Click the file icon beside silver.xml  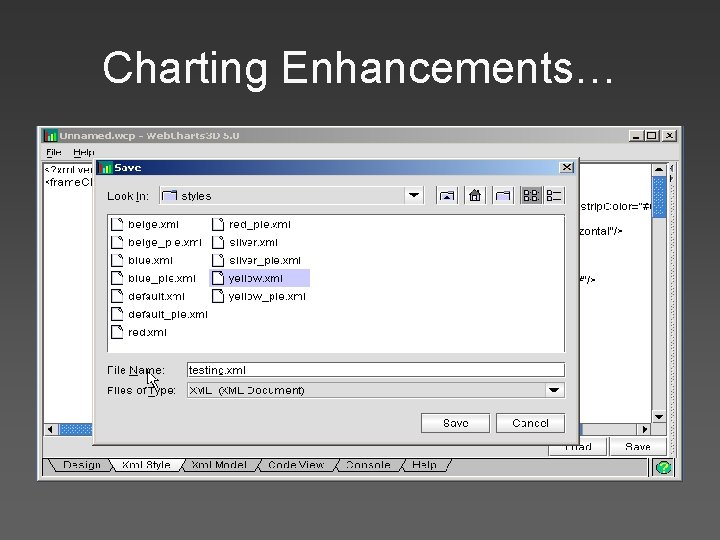pyautogui.click(x=218, y=242)
